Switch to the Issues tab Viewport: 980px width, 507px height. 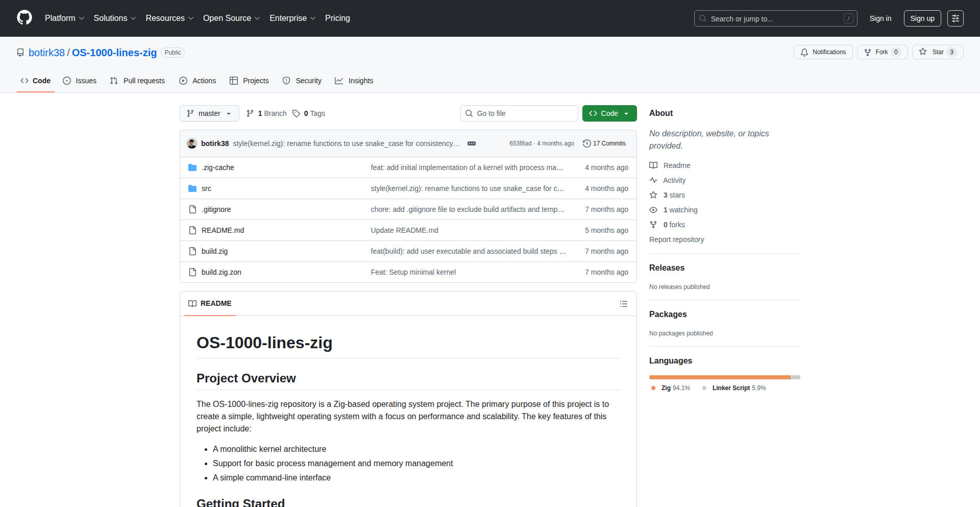[80, 81]
